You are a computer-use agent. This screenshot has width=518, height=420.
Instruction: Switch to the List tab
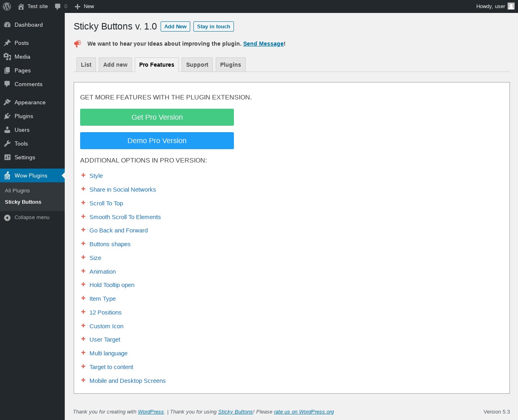click(x=86, y=65)
